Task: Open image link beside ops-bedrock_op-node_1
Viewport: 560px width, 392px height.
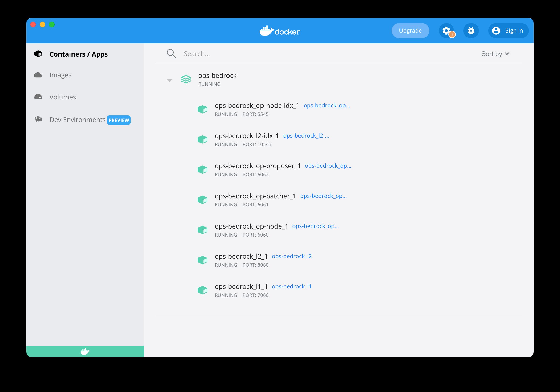Action: coord(316,226)
